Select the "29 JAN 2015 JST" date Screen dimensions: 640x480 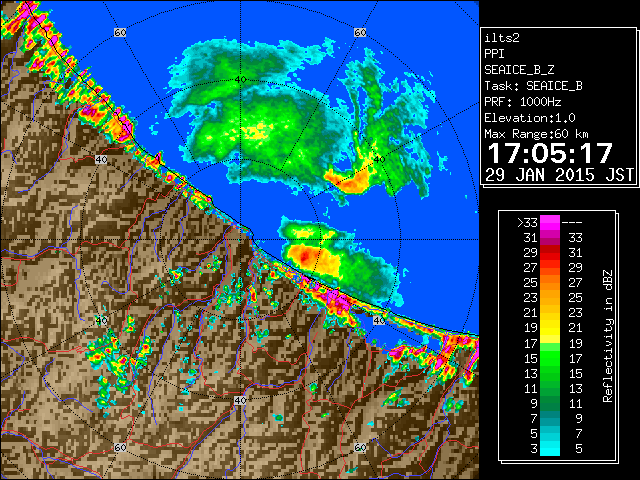[x=559, y=175]
